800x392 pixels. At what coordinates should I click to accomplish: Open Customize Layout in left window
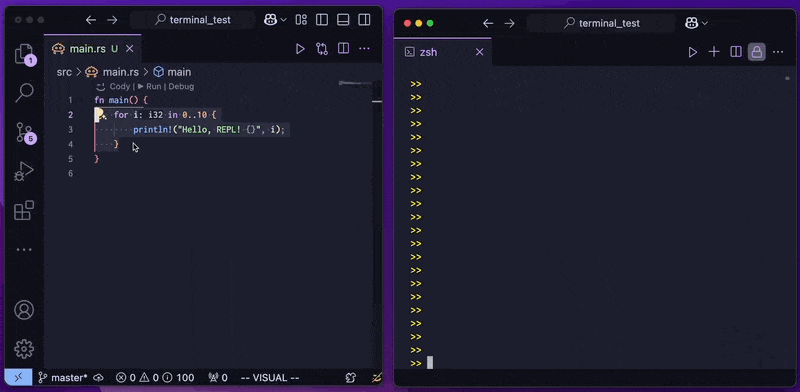301,20
